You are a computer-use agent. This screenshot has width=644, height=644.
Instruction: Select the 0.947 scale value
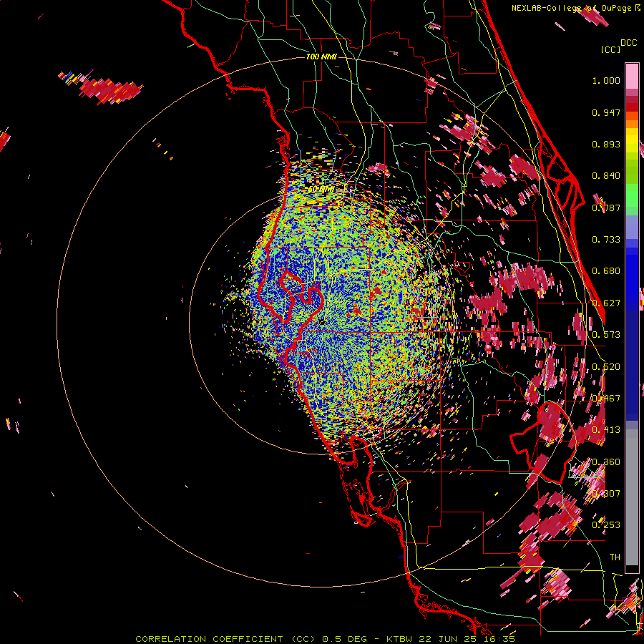click(x=606, y=112)
